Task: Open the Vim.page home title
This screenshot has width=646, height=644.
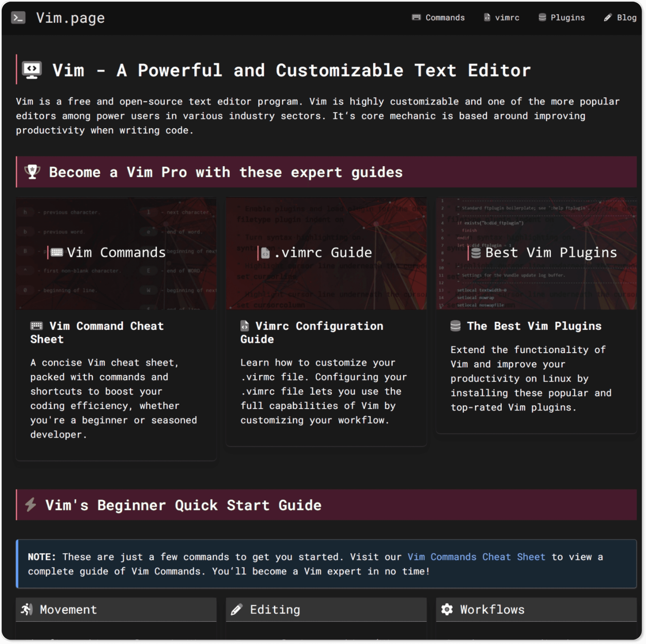Action: pos(70,18)
